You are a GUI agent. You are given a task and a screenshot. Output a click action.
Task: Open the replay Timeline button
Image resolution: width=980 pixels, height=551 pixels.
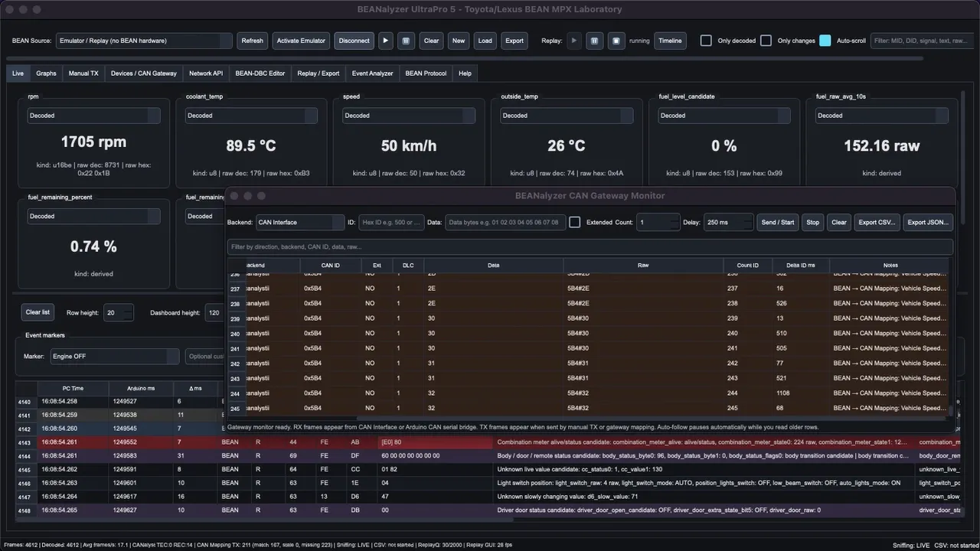click(x=670, y=41)
